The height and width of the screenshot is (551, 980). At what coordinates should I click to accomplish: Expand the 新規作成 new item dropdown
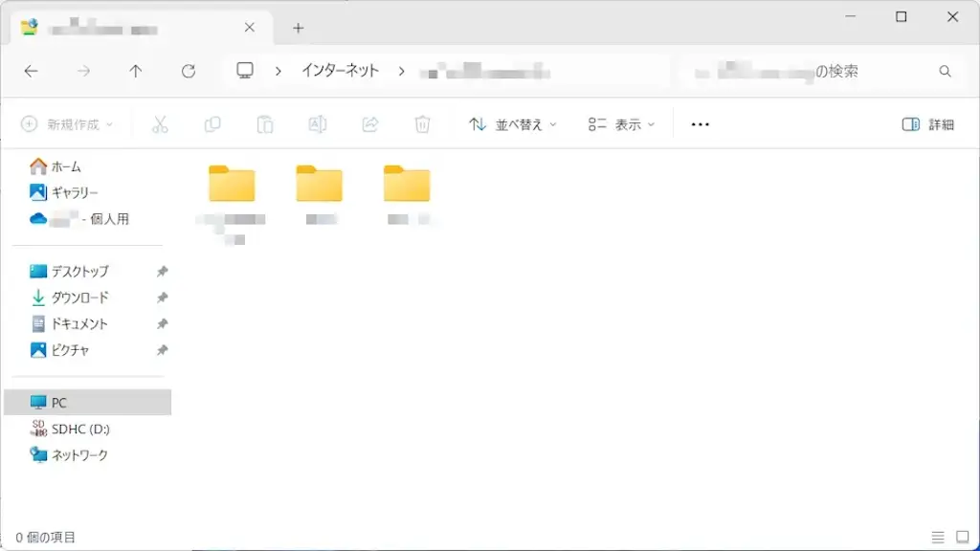coord(67,124)
